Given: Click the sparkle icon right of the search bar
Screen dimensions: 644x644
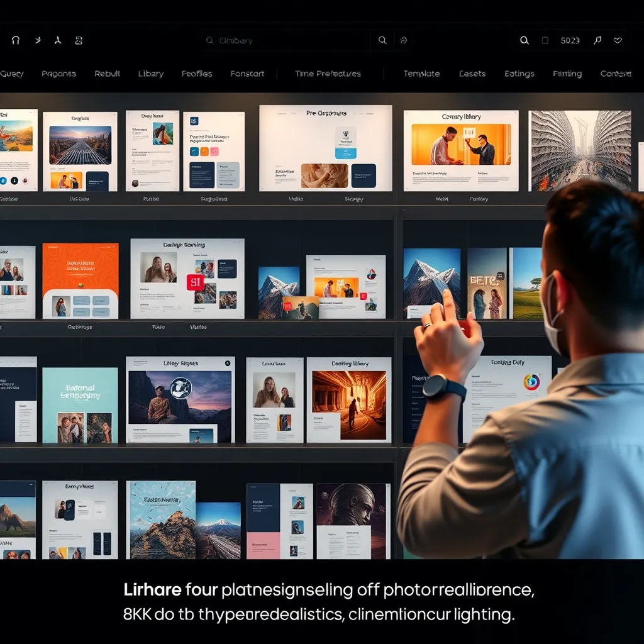Looking at the screenshot, I should coord(404,40).
